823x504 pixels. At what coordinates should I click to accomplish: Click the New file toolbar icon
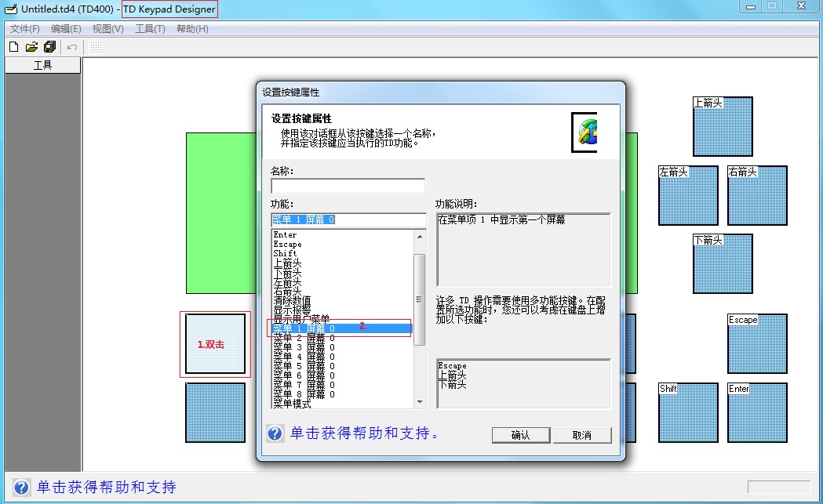13,47
